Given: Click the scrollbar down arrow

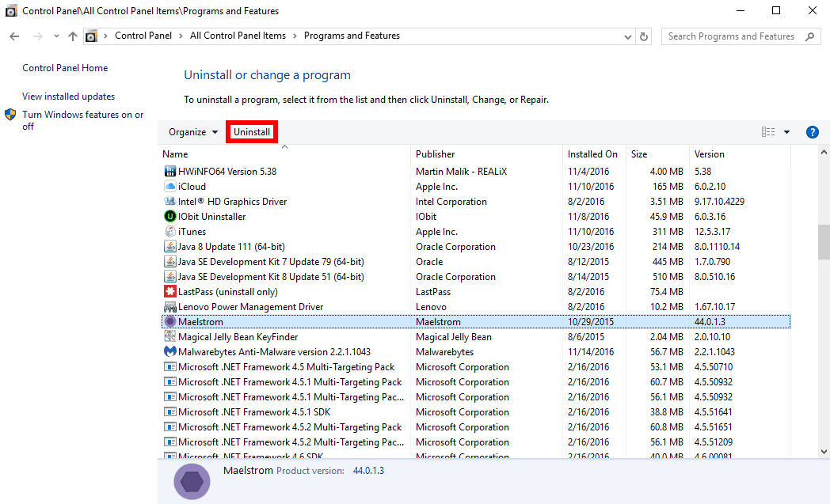Looking at the screenshot, I should 824,452.
